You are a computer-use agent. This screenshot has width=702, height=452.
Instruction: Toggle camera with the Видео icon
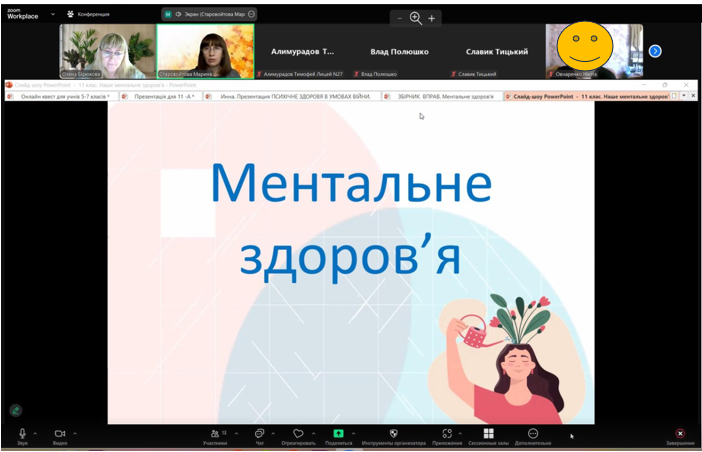[60, 433]
